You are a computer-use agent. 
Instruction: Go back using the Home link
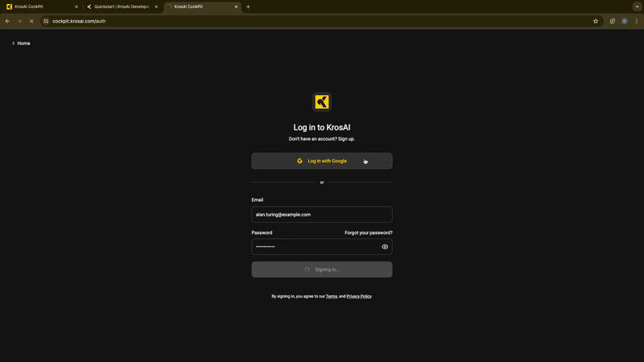pos(21,43)
